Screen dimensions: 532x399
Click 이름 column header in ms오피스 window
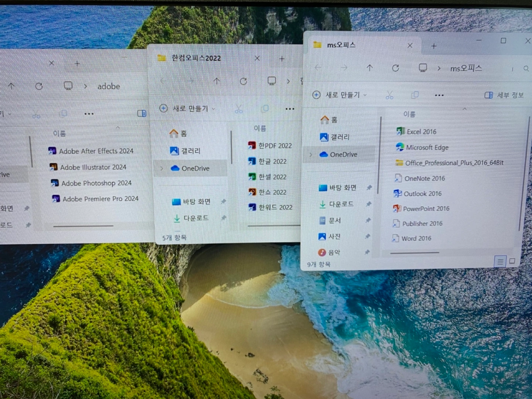click(409, 114)
